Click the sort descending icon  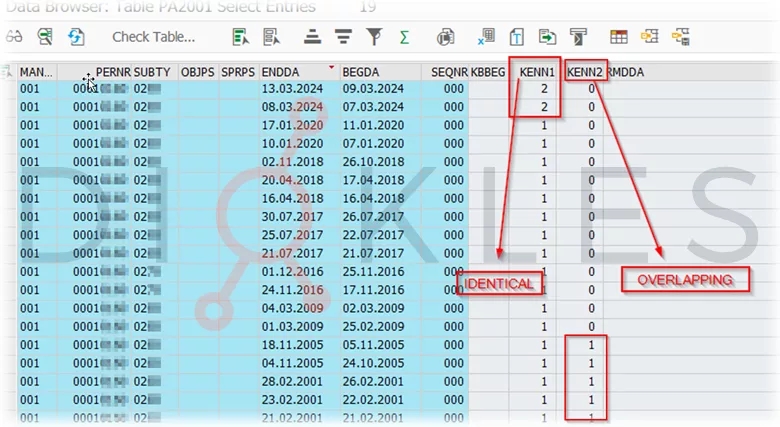(343, 37)
